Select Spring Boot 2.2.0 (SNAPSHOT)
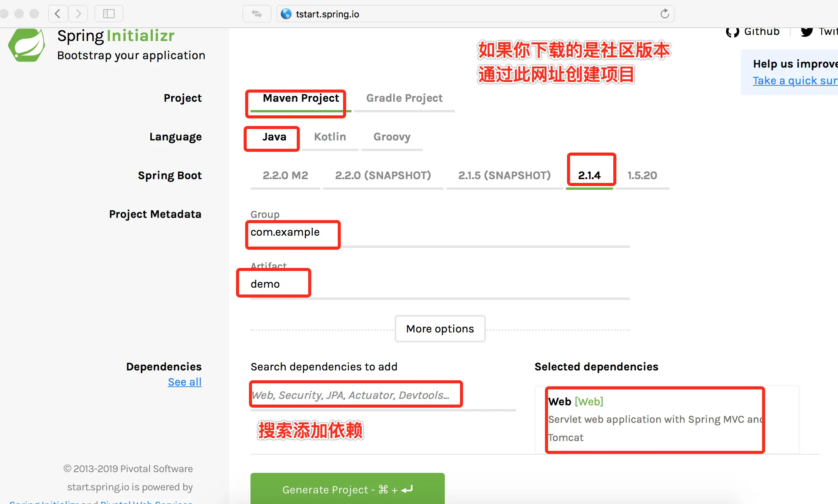This screenshot has height=504, width=838. [x=383, y=175]
